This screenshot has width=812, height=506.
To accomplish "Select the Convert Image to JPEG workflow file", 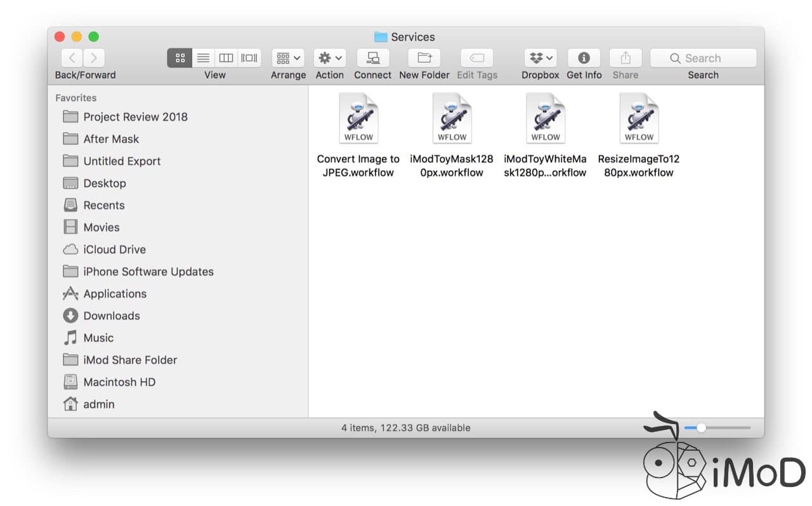I will point(358,117).
